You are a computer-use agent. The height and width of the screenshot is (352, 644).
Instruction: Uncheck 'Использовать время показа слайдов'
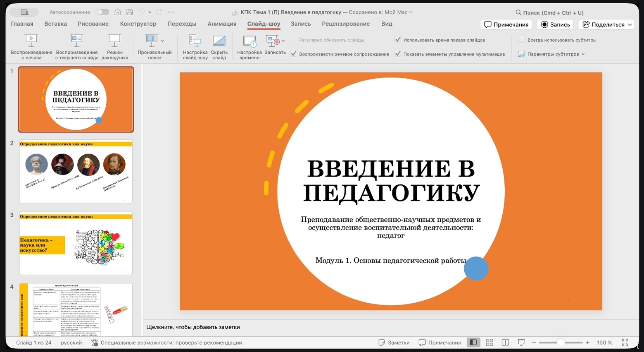coord(397,40)
